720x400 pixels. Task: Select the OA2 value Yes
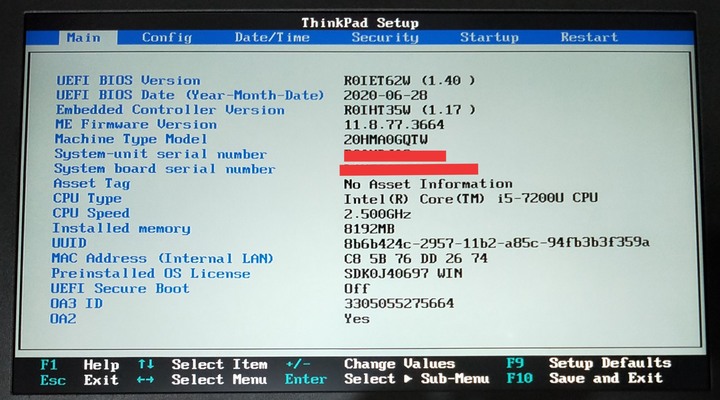tap(357, 319)
